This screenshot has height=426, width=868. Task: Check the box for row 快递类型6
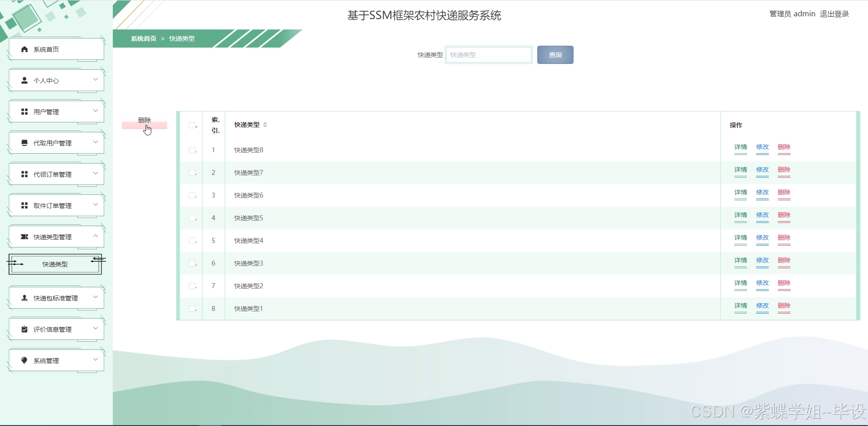click(192, 195)
